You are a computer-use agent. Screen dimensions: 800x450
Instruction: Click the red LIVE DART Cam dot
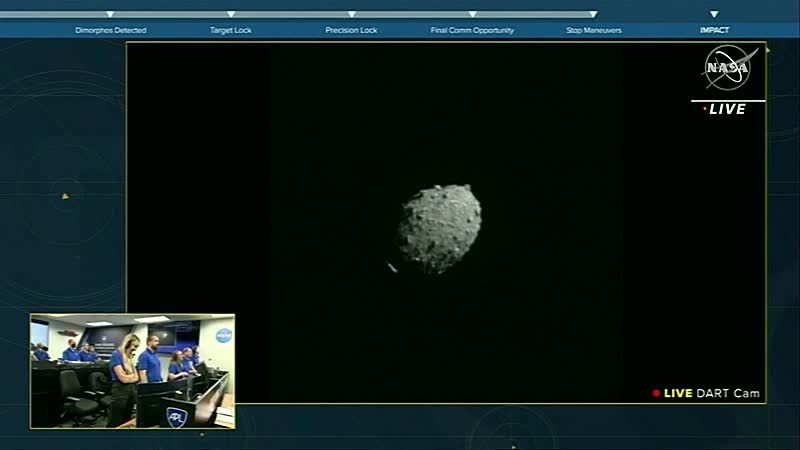click(656, 394)
